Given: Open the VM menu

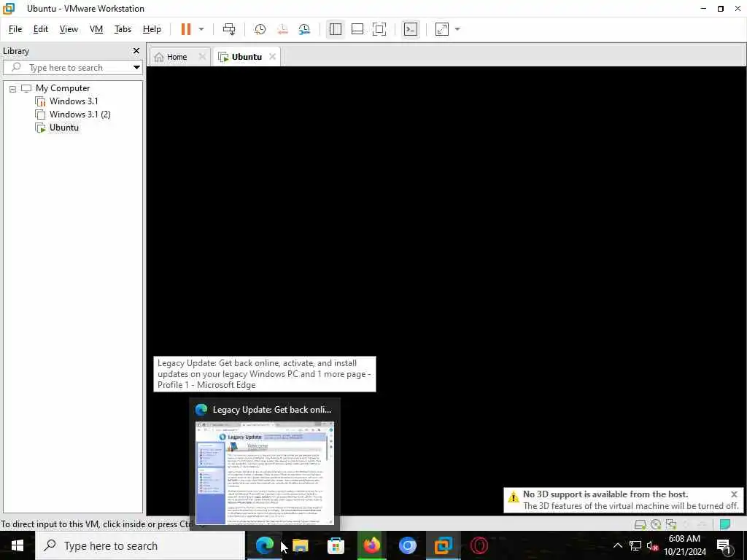Looking at the screenshot, I should tap(96, 29).
